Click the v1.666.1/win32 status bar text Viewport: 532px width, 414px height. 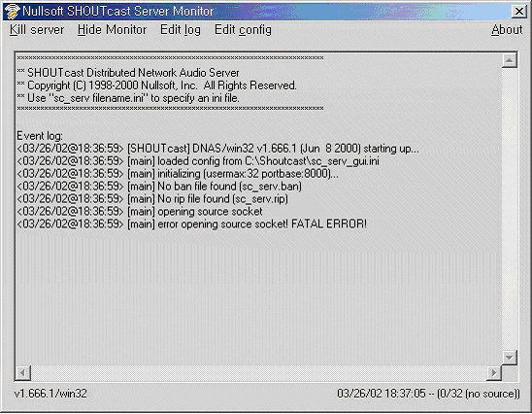click(50, 394)
